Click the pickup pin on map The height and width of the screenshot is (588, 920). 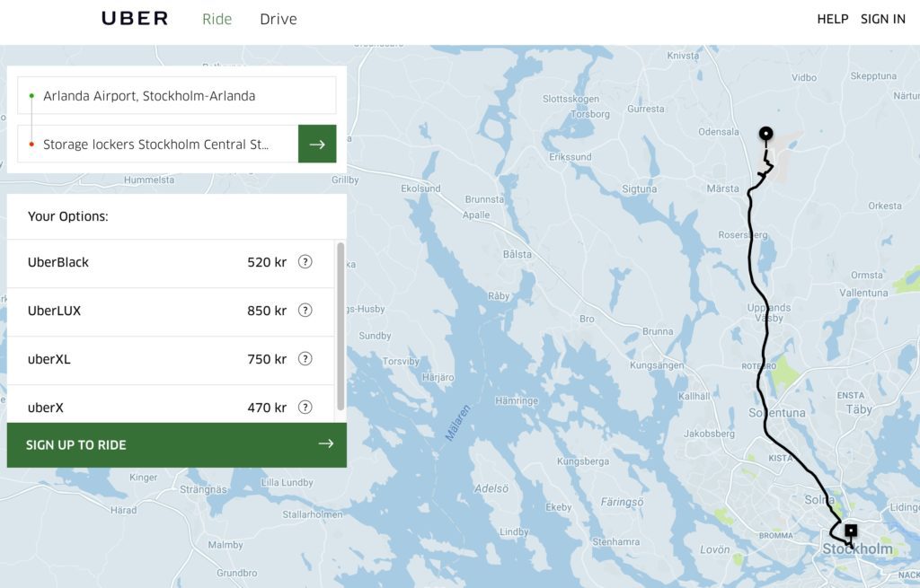(x=765, y=135)
